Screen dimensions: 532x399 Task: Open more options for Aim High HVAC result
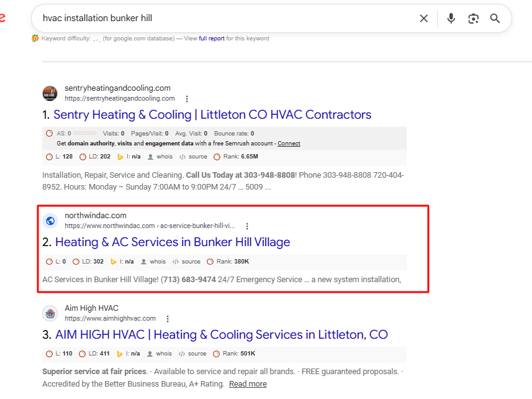pyautogui.click(x=168, y=319)
